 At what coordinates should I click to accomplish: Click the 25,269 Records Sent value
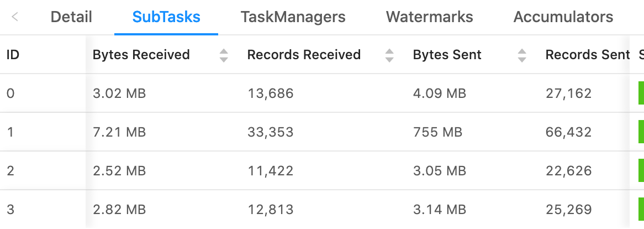[568, 210]
